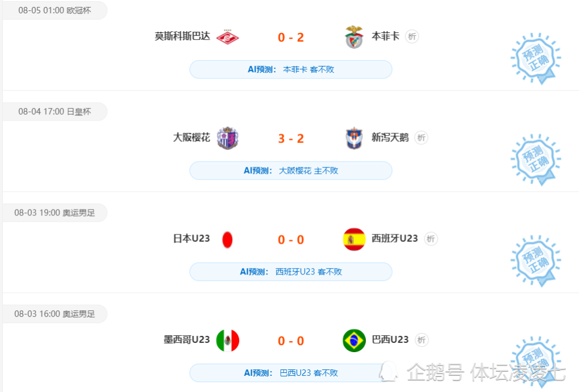Click the 莫斯科斯巴达 team name

(x=182, y=36)
